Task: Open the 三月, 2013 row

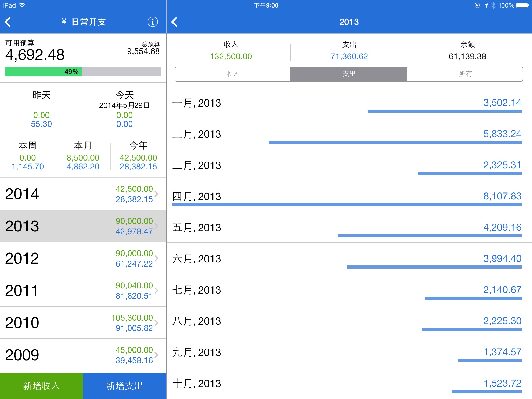Action: (349, 165)
